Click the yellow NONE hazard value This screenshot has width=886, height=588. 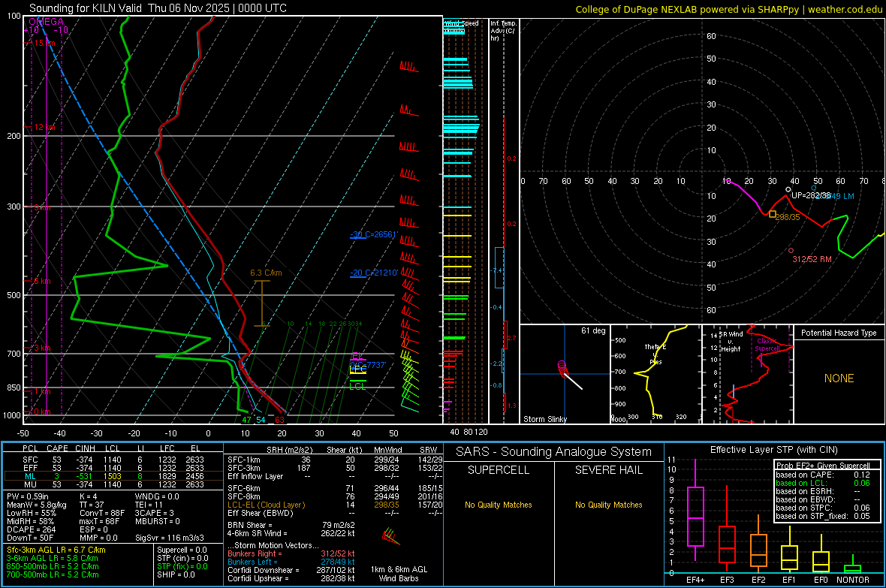pyautogui.click(x=839, y=378)
